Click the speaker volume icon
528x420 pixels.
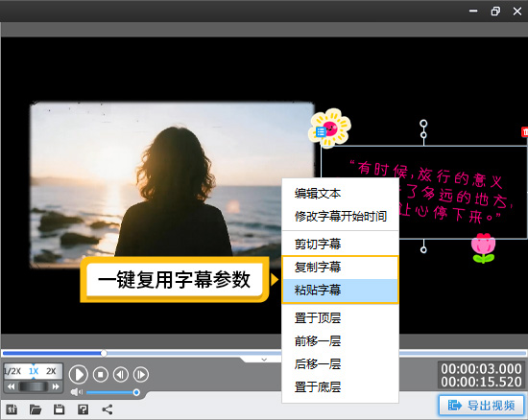click(x=77, y=392)
